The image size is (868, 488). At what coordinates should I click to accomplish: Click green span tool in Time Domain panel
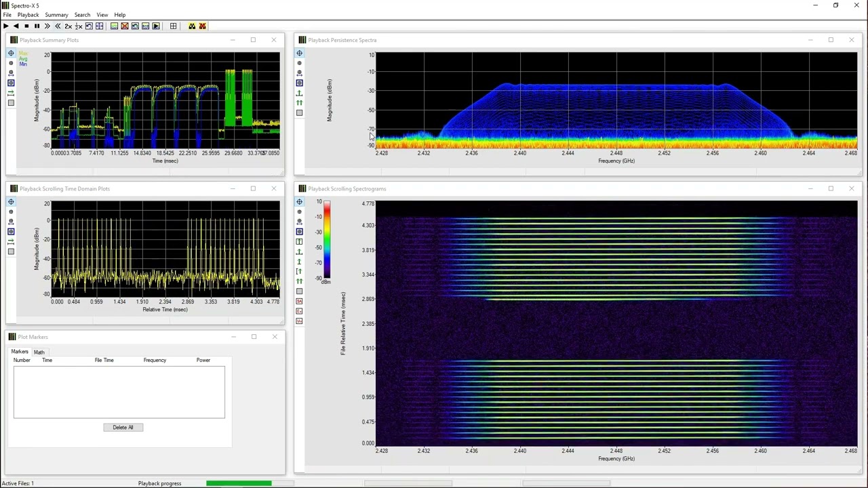pyautogui.click(x=11, y=242)
